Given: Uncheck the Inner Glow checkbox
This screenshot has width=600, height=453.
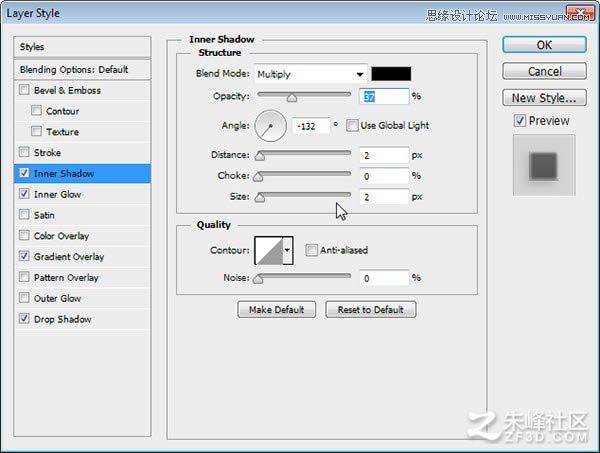Looking at the screenshot, I should 24,194.
